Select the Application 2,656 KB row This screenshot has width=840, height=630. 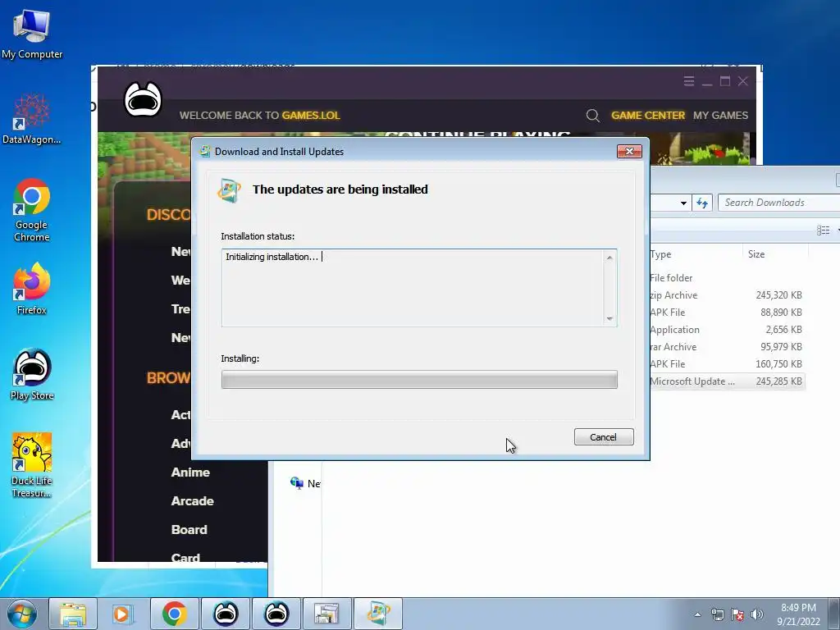pos(726,330)
